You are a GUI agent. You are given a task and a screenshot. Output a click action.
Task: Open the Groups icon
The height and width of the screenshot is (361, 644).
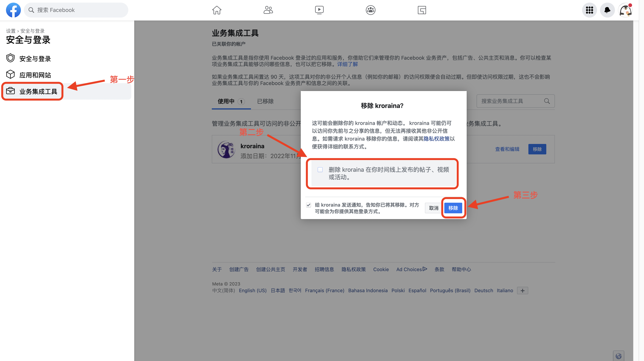tap(370, 10)
